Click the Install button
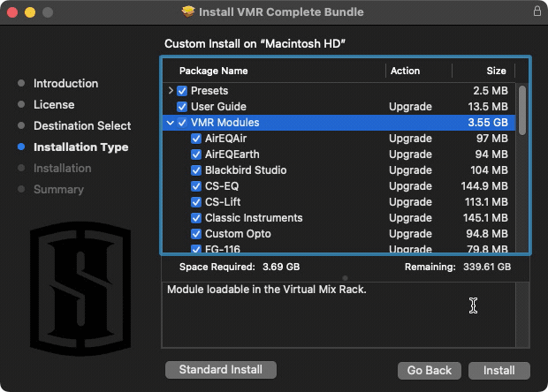Screen dimensions: 548x392 tap(499, 370)
